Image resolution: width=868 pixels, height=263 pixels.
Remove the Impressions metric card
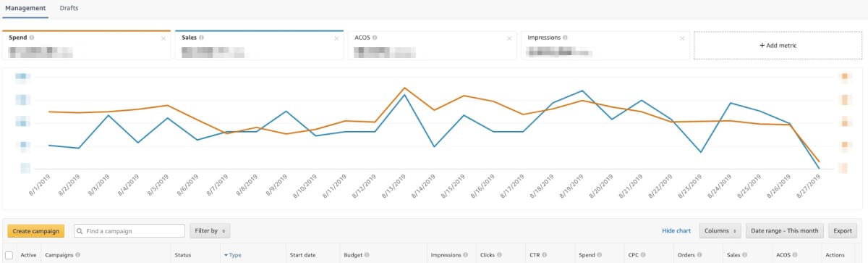tap(682, 38)
